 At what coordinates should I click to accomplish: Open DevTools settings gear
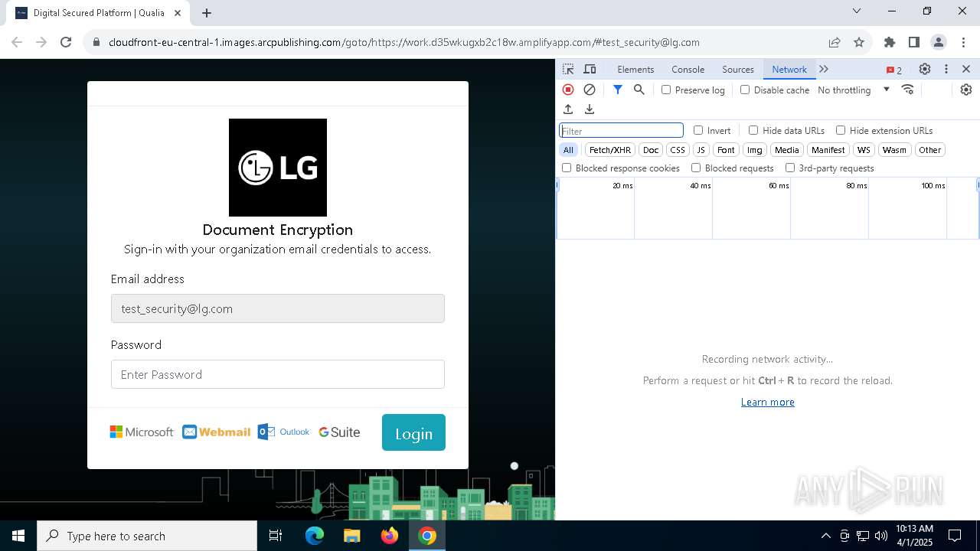pos(925,69)
